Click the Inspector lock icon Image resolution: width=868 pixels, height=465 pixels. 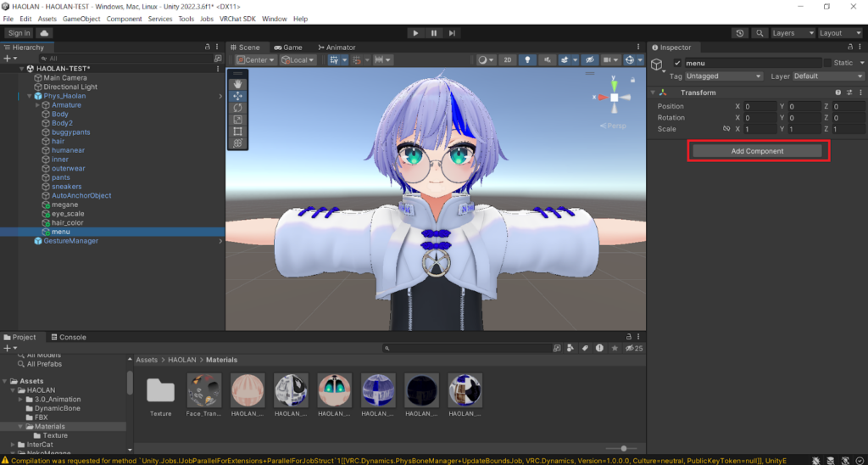(x=850, y=48)
